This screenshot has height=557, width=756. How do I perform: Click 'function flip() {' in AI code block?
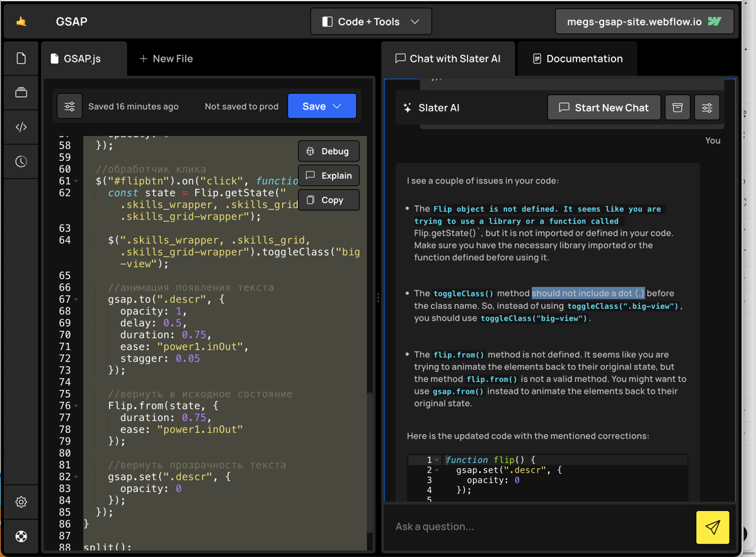pos(490,460)
